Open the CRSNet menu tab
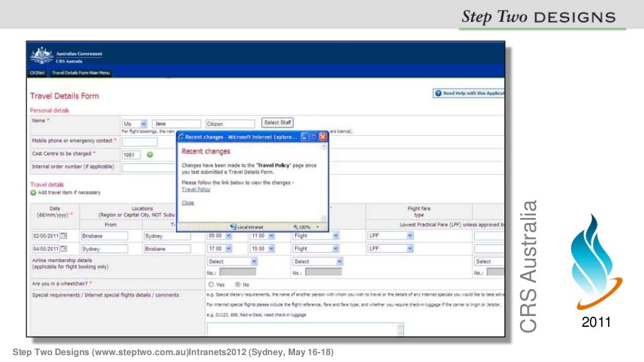 coord(37,73)
